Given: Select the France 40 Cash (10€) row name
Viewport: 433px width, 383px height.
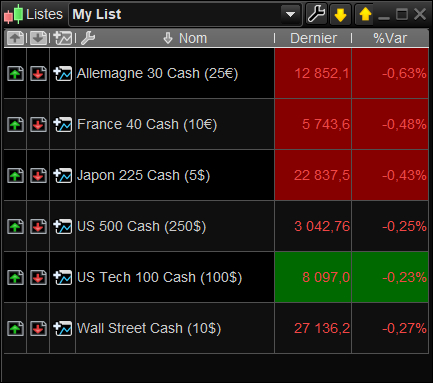Looking at the screenshot, I should click(x=147, y=125).
